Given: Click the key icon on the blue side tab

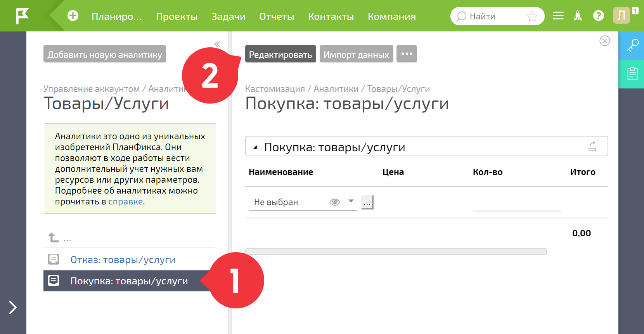Looking at the screenshot, I should tap(632, 45).
